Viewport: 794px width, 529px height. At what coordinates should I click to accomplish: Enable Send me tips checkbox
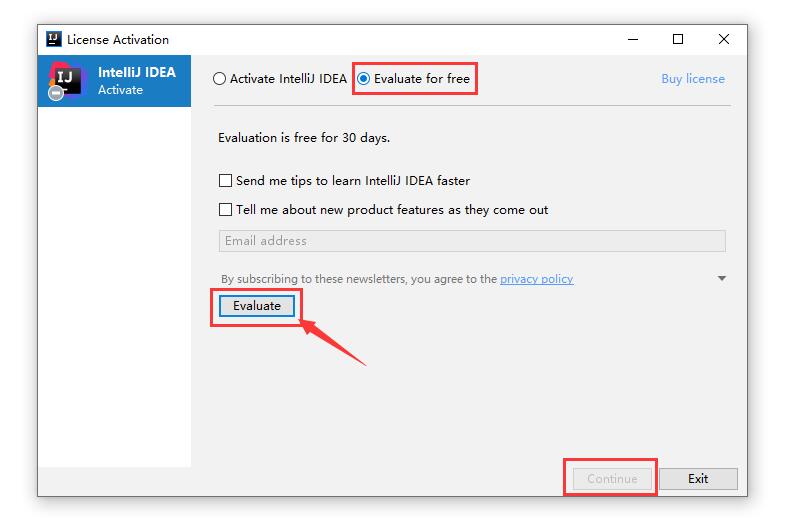point(225,181)
